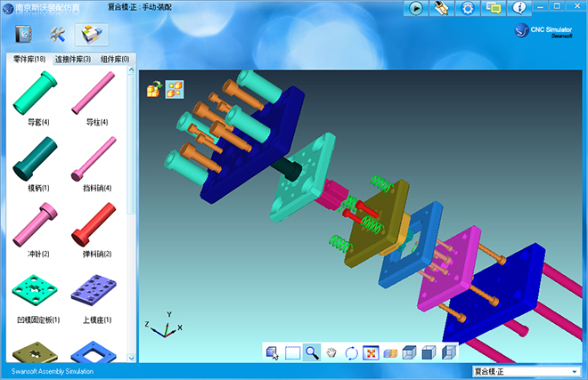Select the rectangle box-select tool

(292, 352)
